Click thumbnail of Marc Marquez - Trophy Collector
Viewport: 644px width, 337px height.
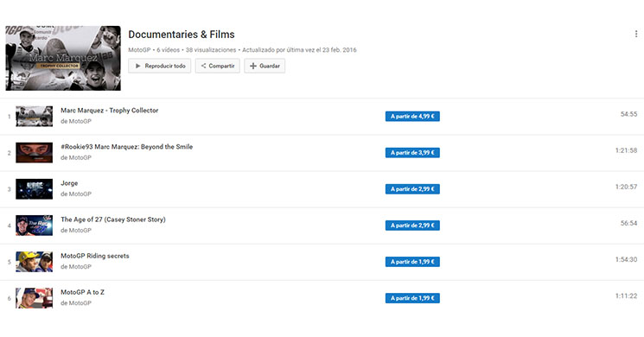34,116
